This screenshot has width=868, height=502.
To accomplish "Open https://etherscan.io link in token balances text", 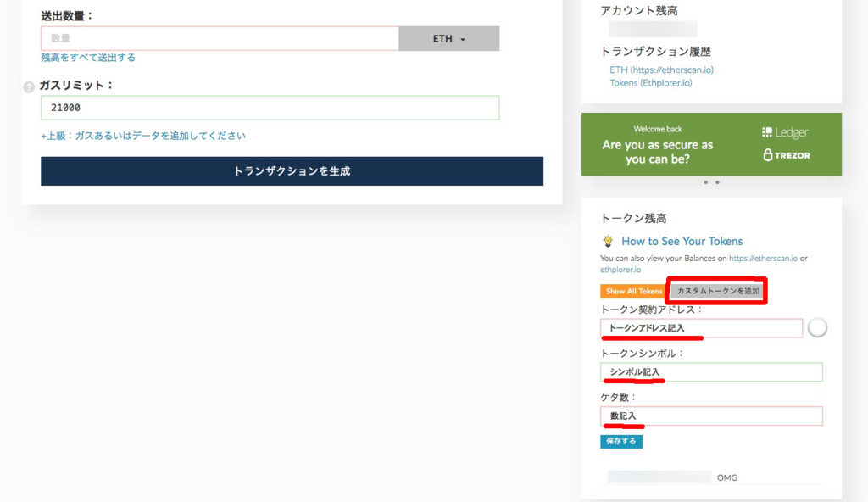I will click(x=764, y=258).
